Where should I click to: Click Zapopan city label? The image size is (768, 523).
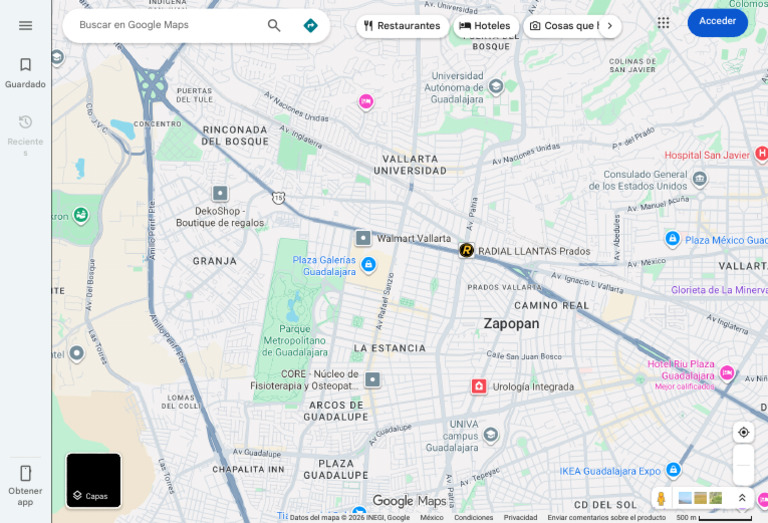pos(511,324)
